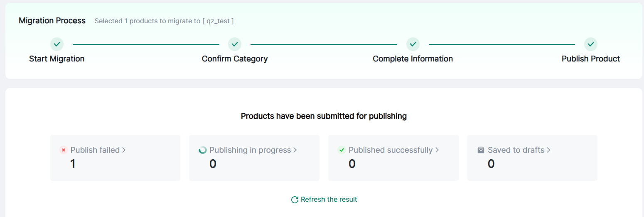Click the Start Migration step checkmark
644x217 pixels.
[x=57, y=44]
